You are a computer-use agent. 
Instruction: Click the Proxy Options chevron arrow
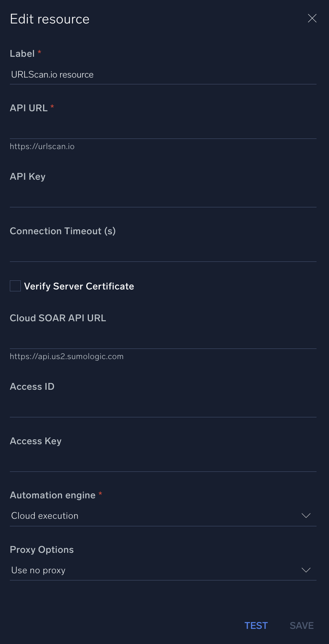coord(306,570)
